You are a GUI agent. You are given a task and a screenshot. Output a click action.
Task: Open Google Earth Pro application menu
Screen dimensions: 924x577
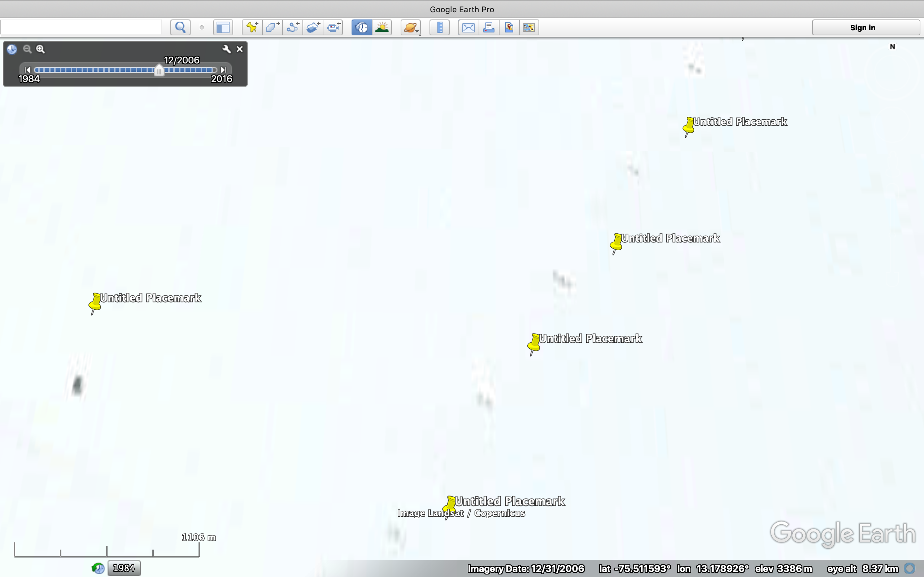tap(462, 9)
